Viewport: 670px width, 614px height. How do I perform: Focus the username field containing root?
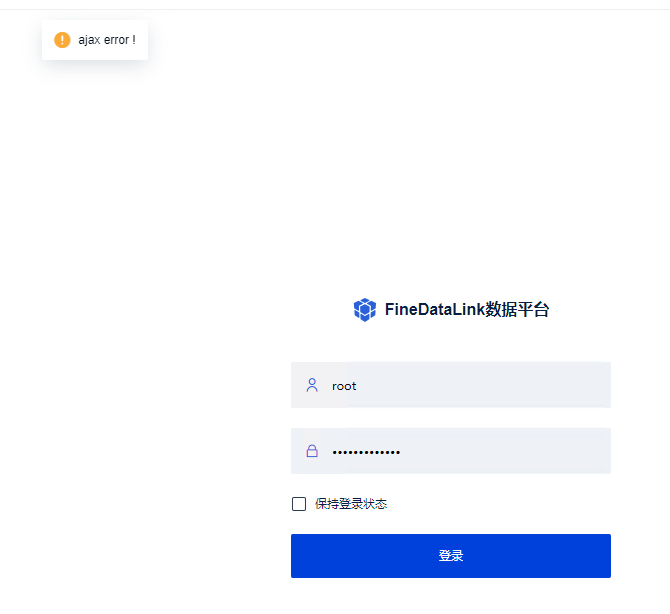pos(451,385)
